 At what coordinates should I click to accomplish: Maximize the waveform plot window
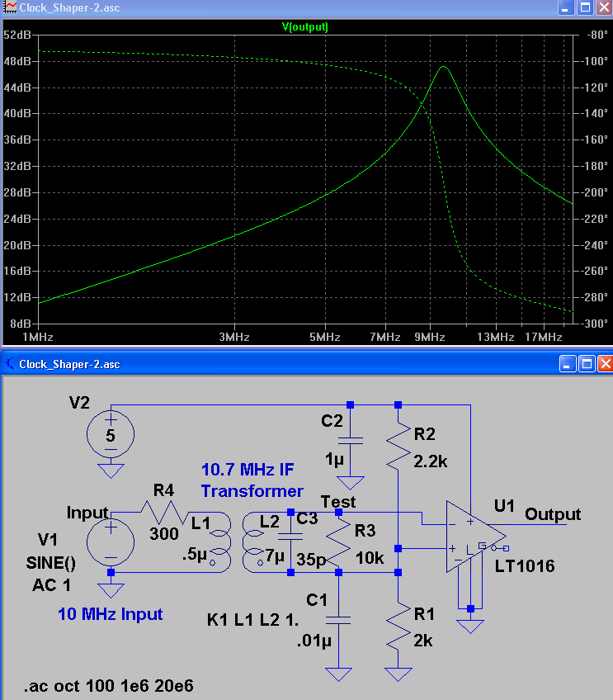click(585, 8)
